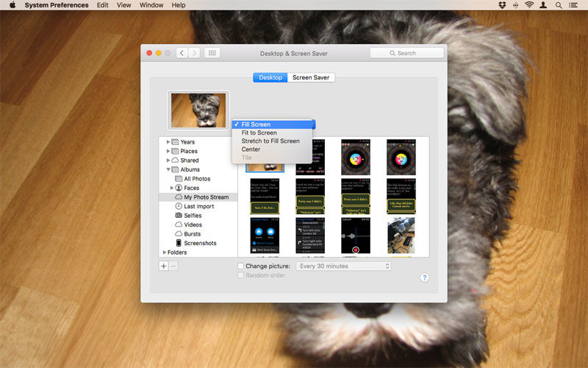
Task: Open the Every 30 minutes dropdown
Action: [x=343, y=266]
